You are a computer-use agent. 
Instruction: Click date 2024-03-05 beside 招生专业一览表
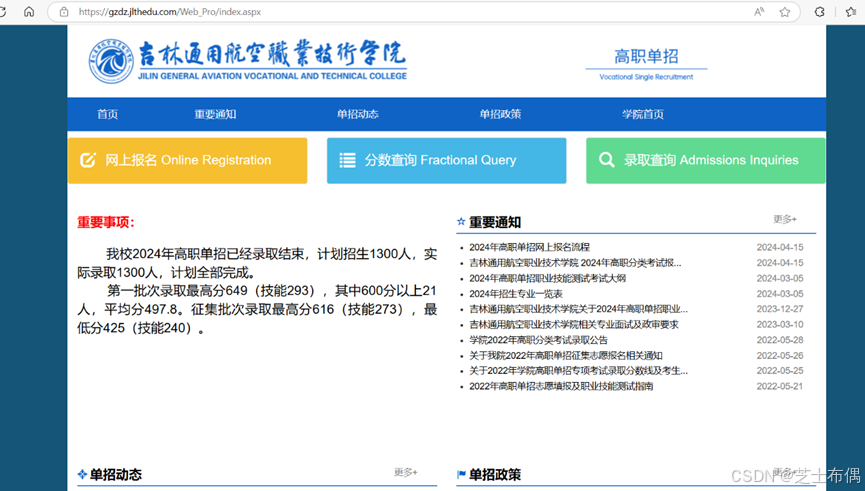tap(780, 293)
